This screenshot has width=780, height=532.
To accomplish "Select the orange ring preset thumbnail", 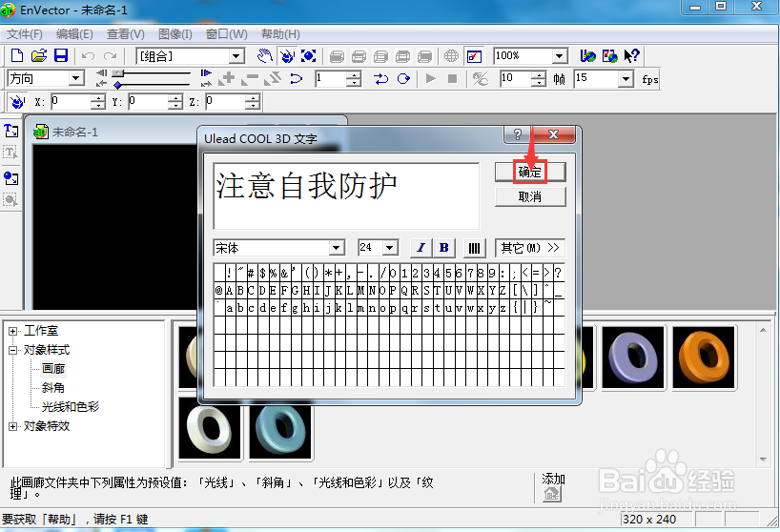I will click(704, 358).
